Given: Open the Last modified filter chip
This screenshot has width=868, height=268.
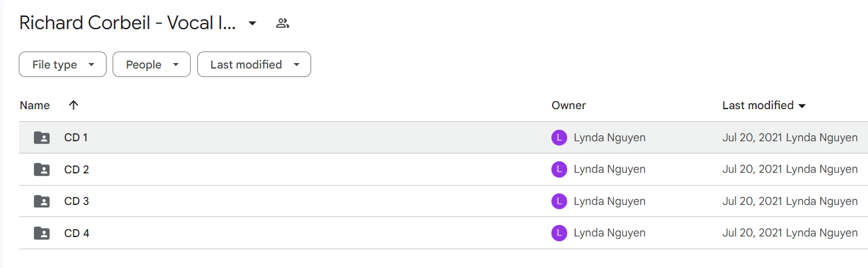Looking at the screenshot, I should click(x=254, y=64).
